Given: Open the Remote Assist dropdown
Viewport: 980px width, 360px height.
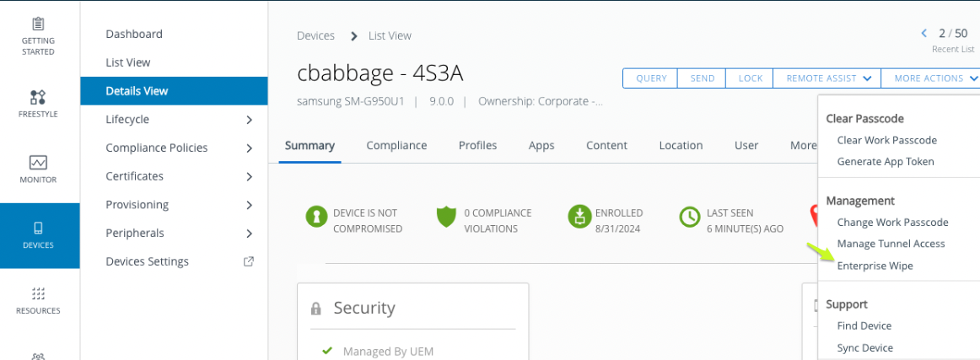Looking at the screenshot, I should tap(827, 78).
